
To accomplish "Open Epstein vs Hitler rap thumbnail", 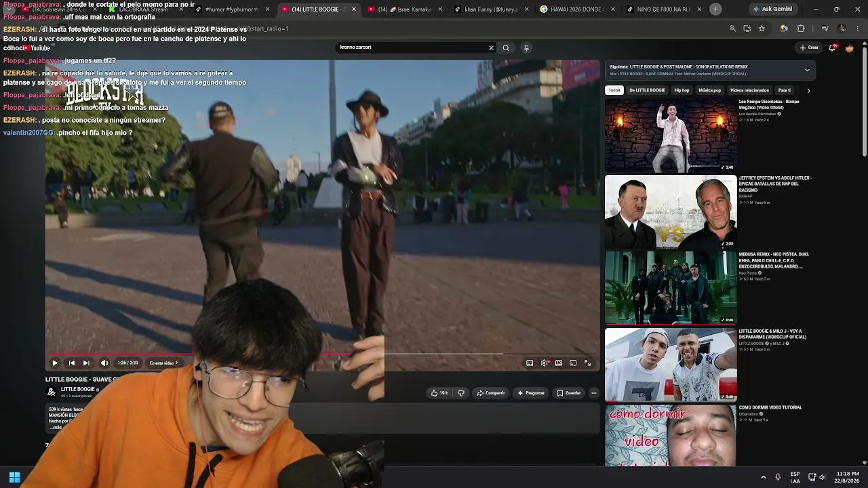I will [671, 212].
